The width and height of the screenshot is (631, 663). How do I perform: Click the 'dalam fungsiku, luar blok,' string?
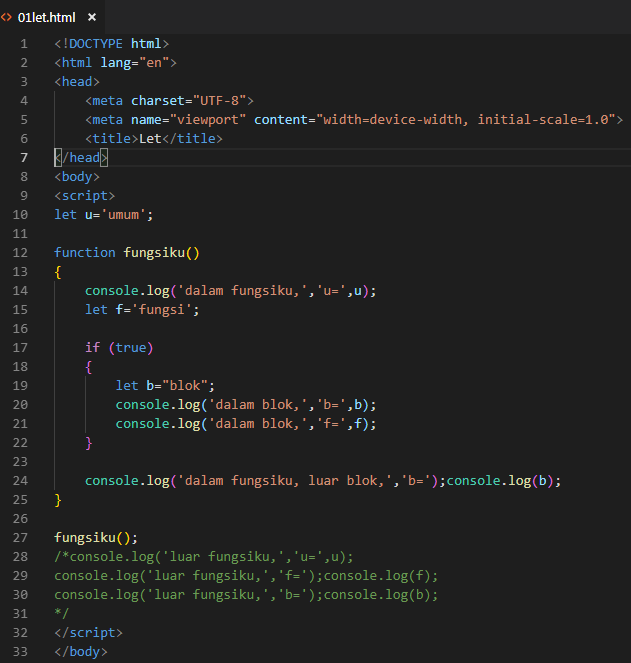coord(285,481)
